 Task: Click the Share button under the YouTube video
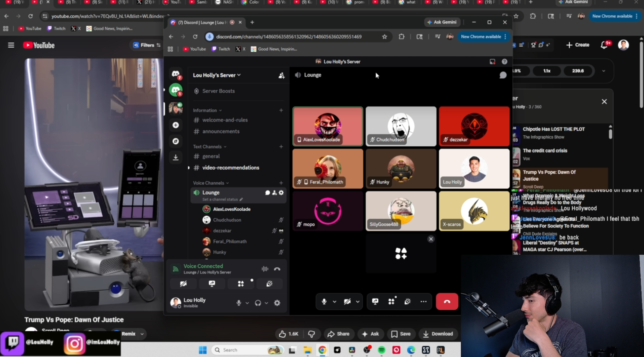point(338,334)
